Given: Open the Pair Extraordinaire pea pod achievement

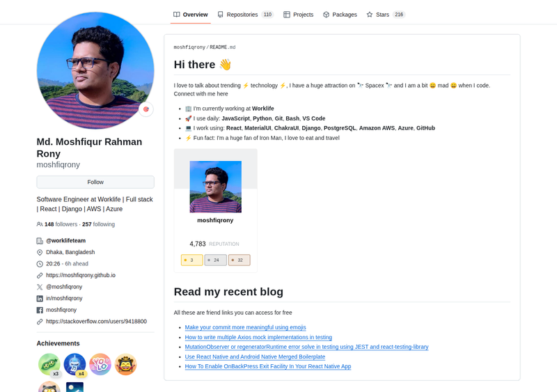Looking at the screenshot, I should point(49,364).
